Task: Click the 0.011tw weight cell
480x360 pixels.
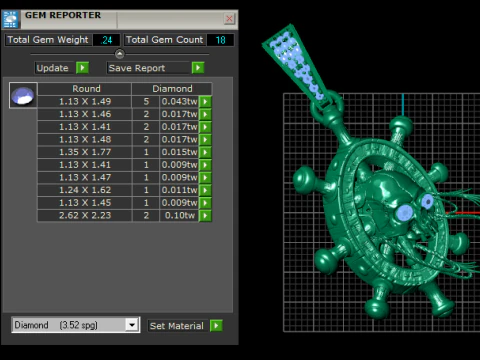Action: point(179,190)
